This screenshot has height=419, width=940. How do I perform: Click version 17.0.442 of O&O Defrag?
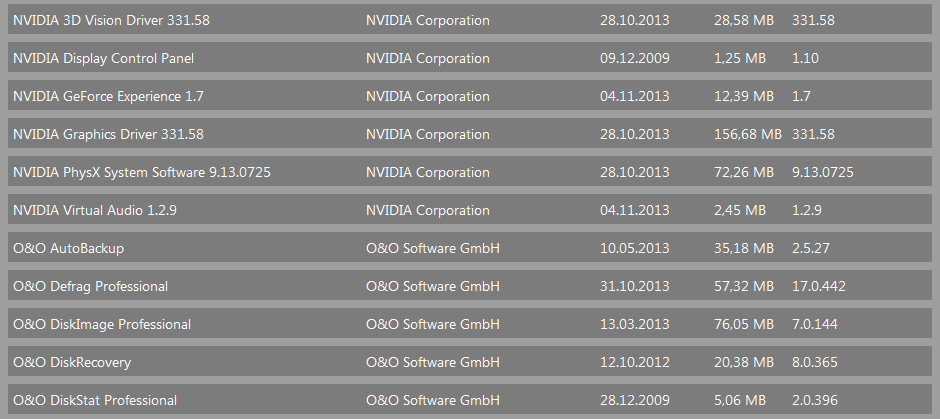(818, 286)
